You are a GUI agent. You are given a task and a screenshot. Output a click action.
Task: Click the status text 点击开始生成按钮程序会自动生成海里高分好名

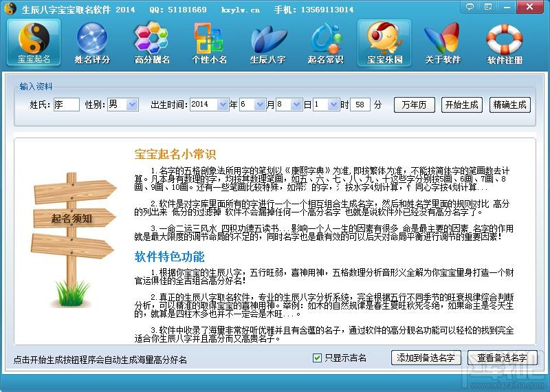tap(100, 360)
